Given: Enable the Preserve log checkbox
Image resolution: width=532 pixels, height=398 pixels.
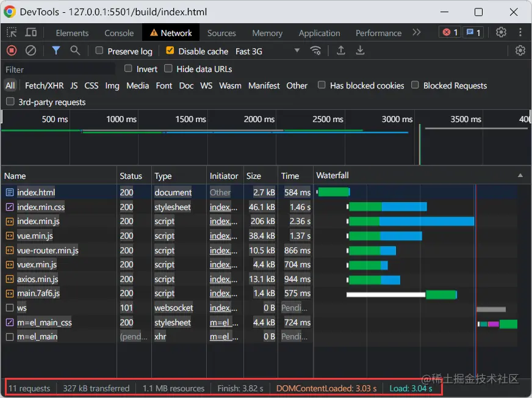Looking at the screenshot, I should (99, 51).
